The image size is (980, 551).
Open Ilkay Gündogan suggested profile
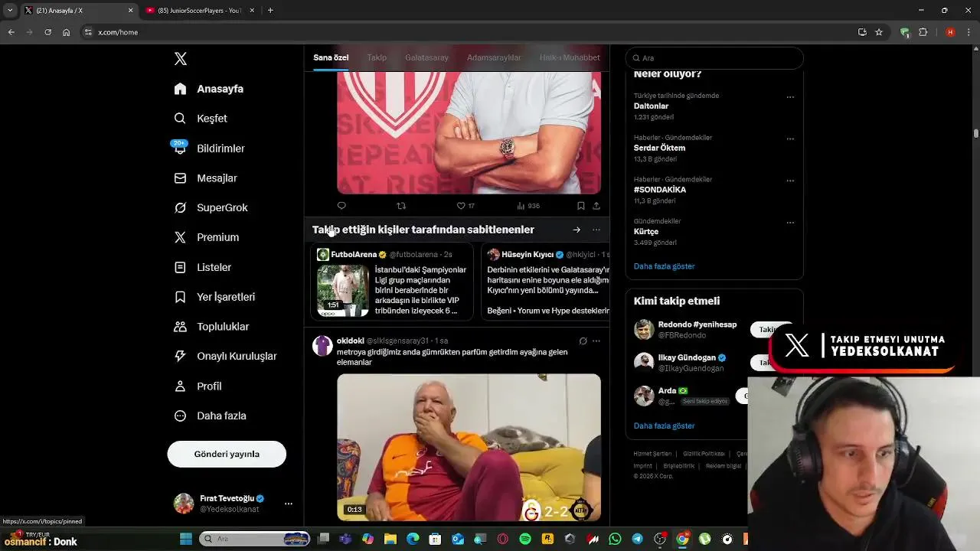pos(687,357)
